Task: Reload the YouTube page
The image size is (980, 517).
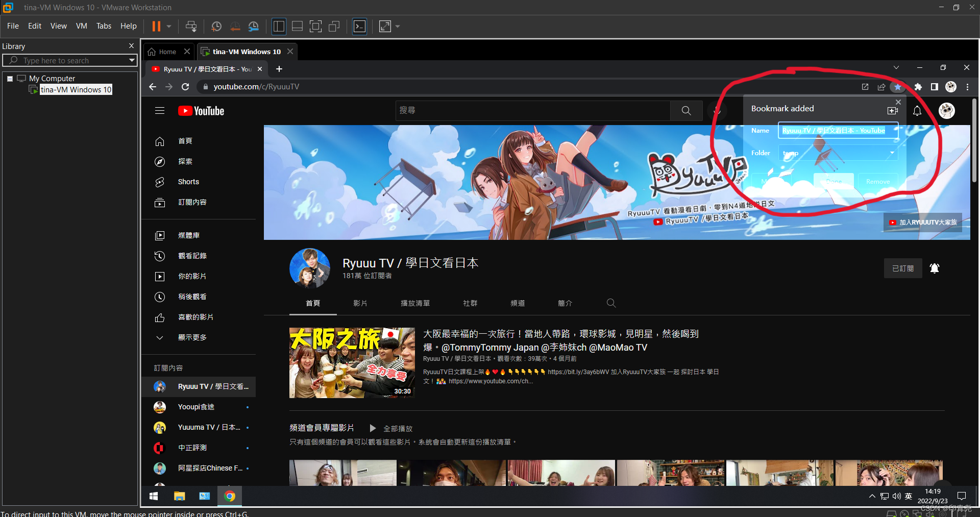Action: (185, 87)
